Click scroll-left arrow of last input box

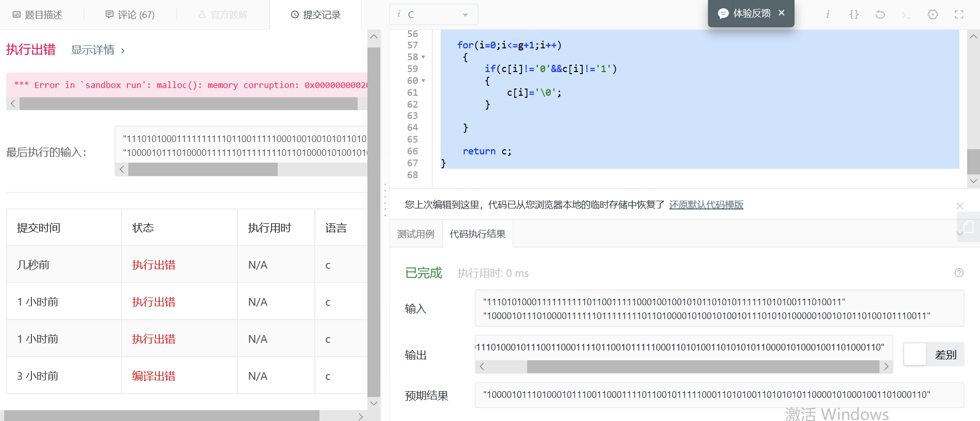(x=122, y=169)
